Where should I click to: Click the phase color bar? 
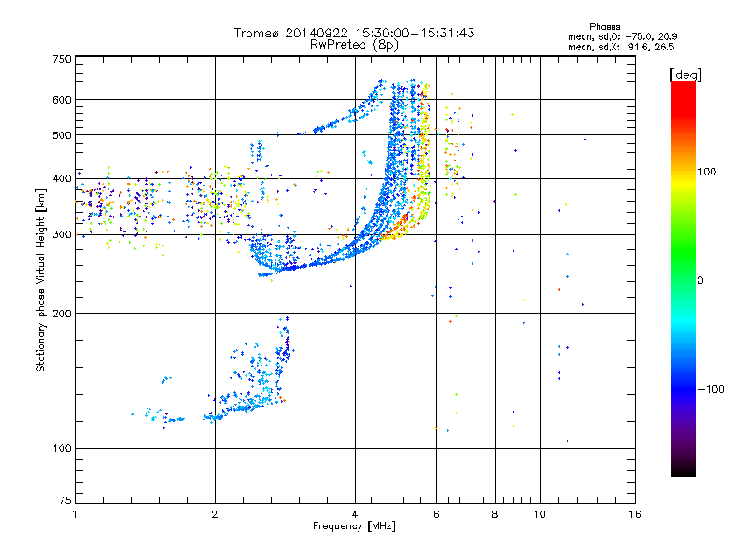(x=684, y=279)
